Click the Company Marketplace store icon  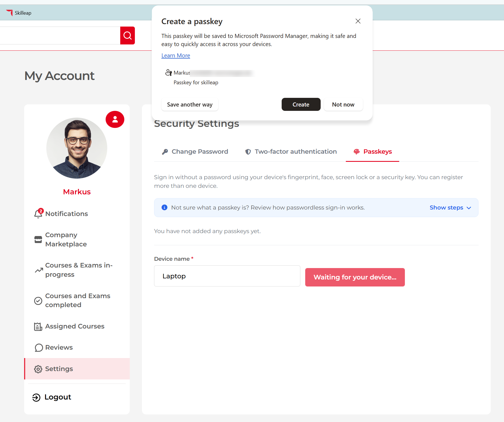pos(38,240)
